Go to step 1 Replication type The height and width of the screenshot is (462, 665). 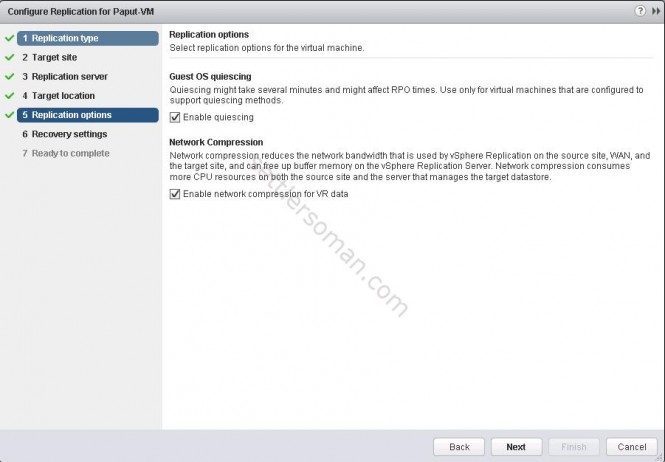[66, 38]
